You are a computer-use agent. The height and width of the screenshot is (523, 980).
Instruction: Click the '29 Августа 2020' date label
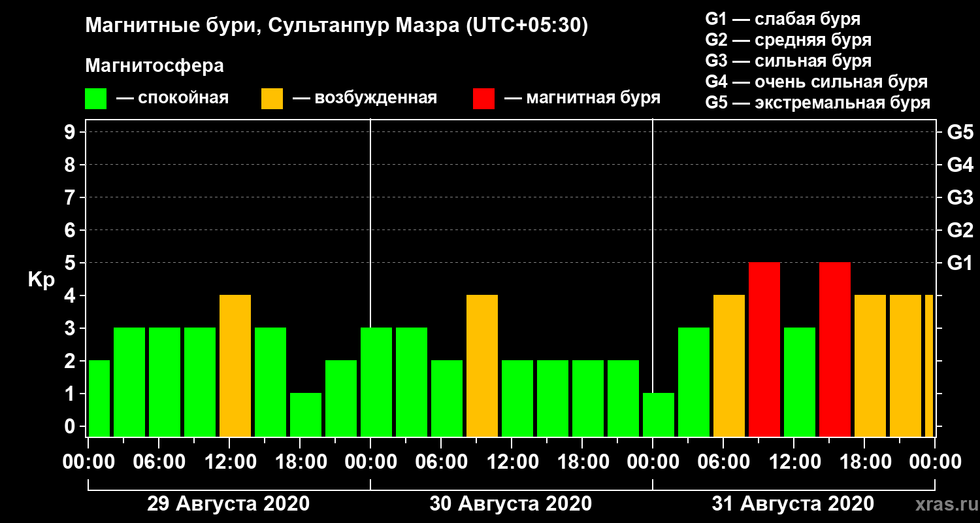coord(229,504)
